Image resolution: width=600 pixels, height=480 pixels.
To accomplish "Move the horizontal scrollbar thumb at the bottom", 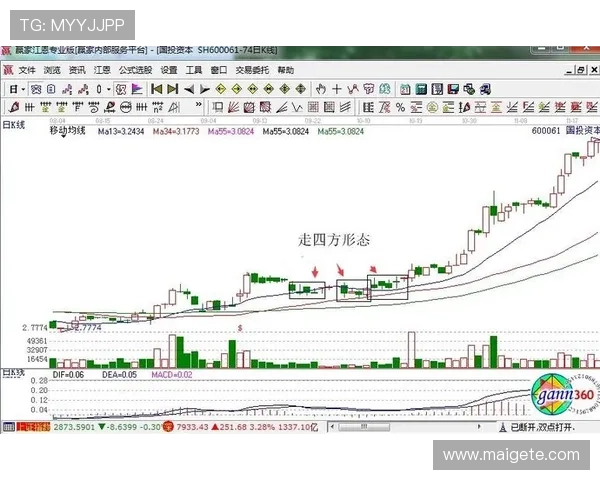I will (x=364, y=427).
